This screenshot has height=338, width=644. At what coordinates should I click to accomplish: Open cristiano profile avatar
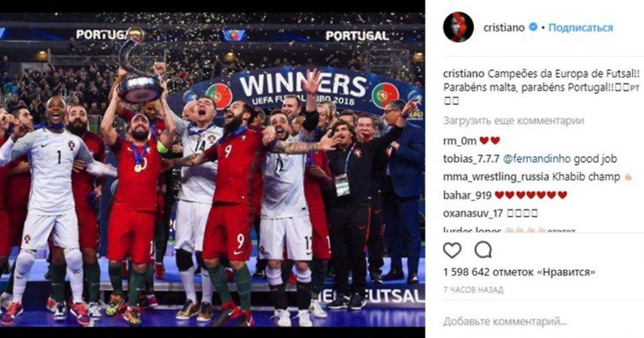tap(458, 27)
